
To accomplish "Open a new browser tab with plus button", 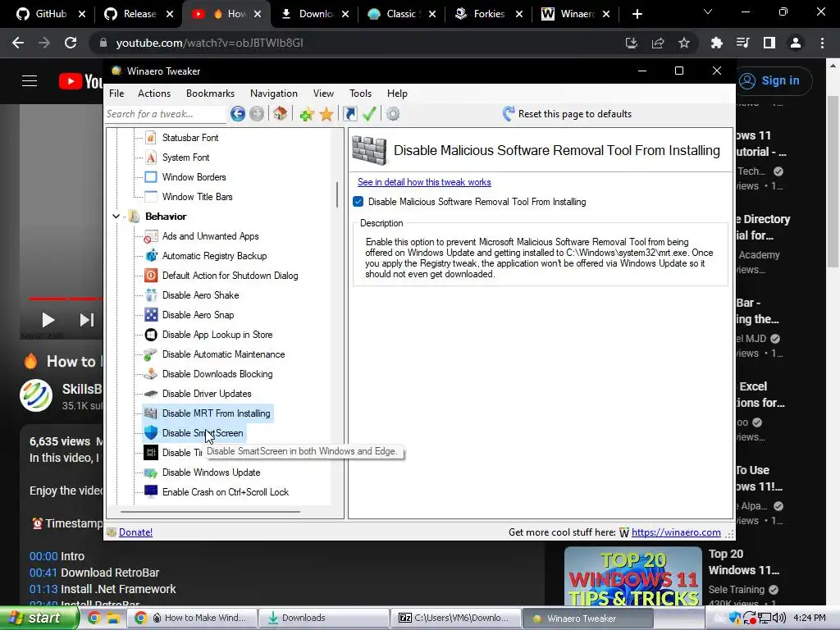I will pos(637,14).
